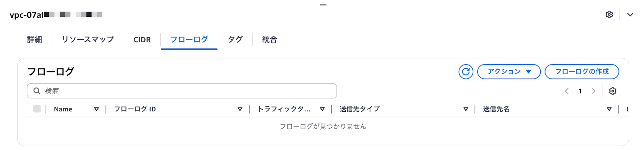
Task: Switch to the 詳細 tab
Action: 34,40
